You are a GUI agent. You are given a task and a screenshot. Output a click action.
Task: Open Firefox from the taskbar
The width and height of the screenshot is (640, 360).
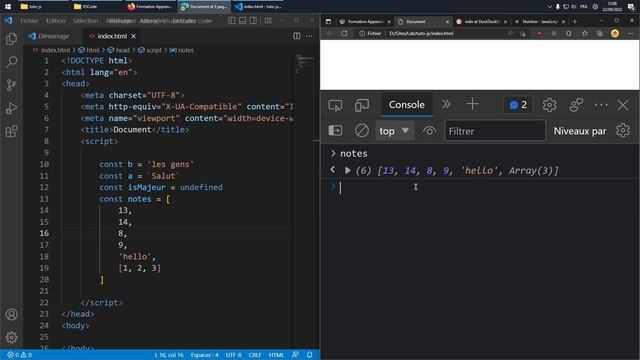pyautogui.click(x=150, y=7)
